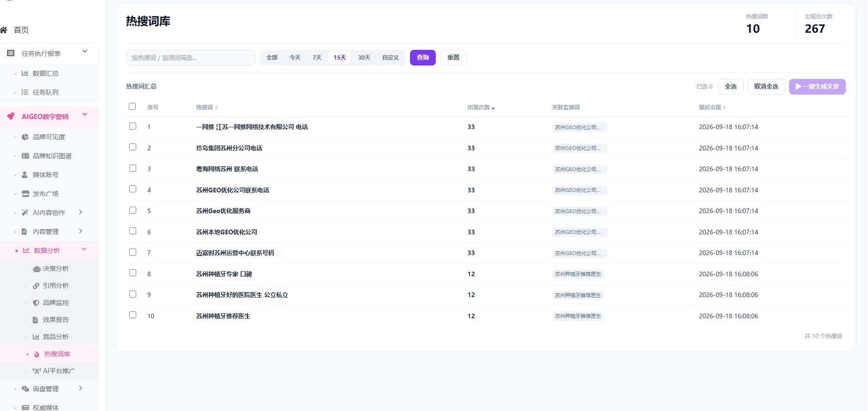
Task: Choose the 30天 date range tab
Action: point(364,58)
